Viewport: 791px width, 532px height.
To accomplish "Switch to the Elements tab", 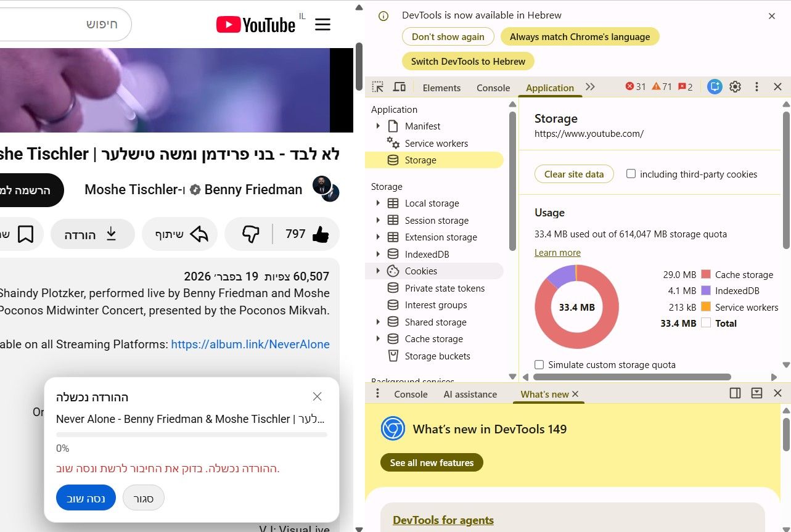I will tap(441, 88).
